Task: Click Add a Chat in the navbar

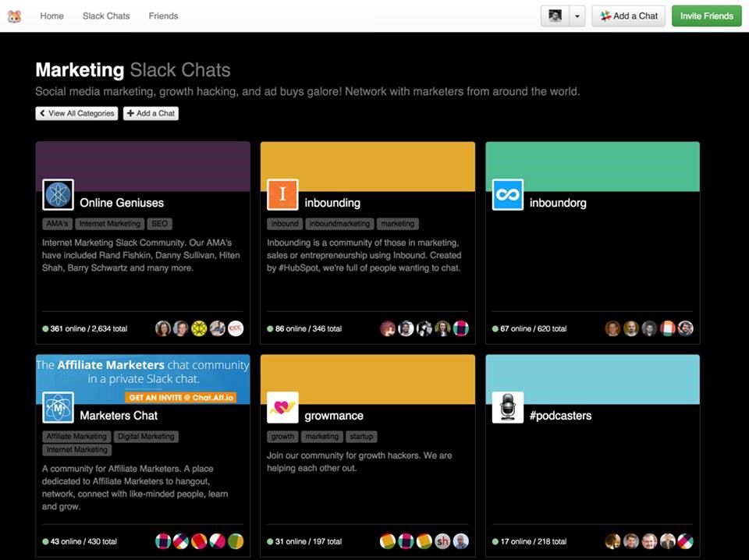Action: (629, 16)
